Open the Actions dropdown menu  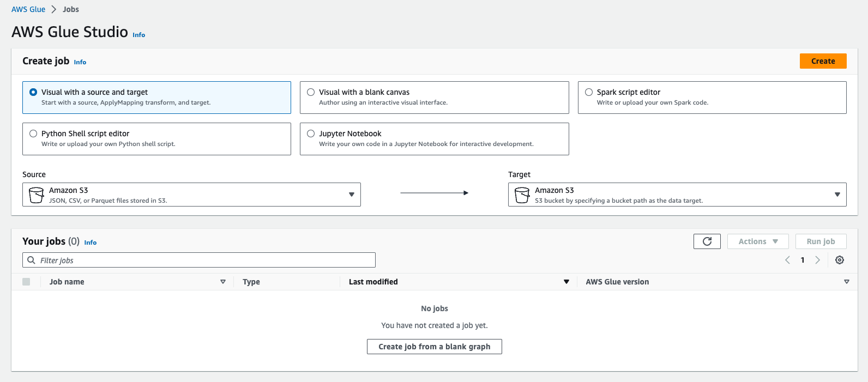coord(758,241)
